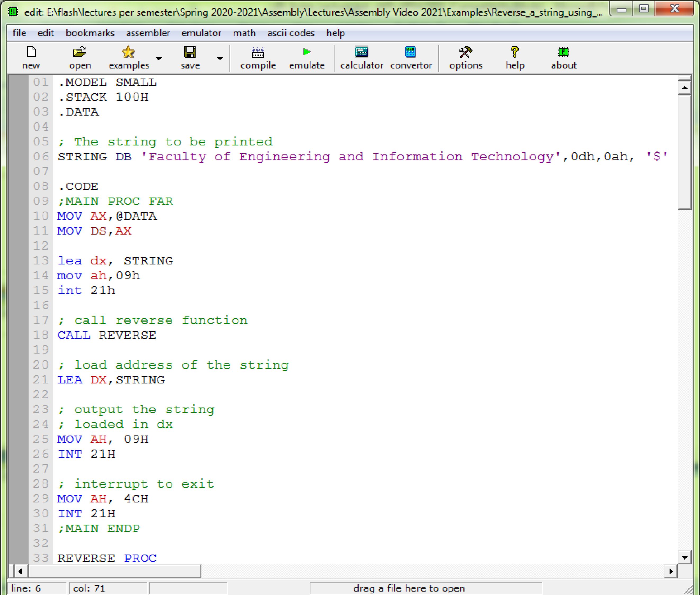This screenshot has height=595, width=700.
Task: Expand the examples dropdown arrow
Action: click(x=159, y=58)
